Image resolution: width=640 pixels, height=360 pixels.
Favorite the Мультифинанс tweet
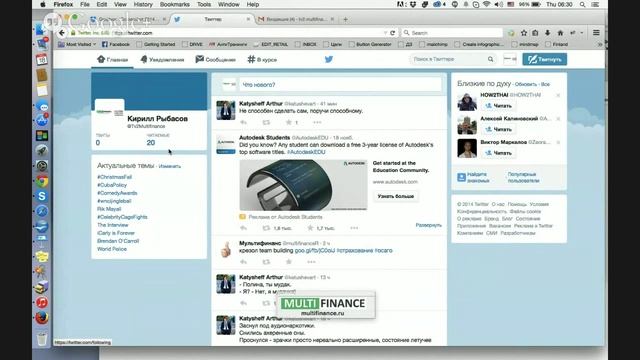pyautogui.click(x=289, y=262)
